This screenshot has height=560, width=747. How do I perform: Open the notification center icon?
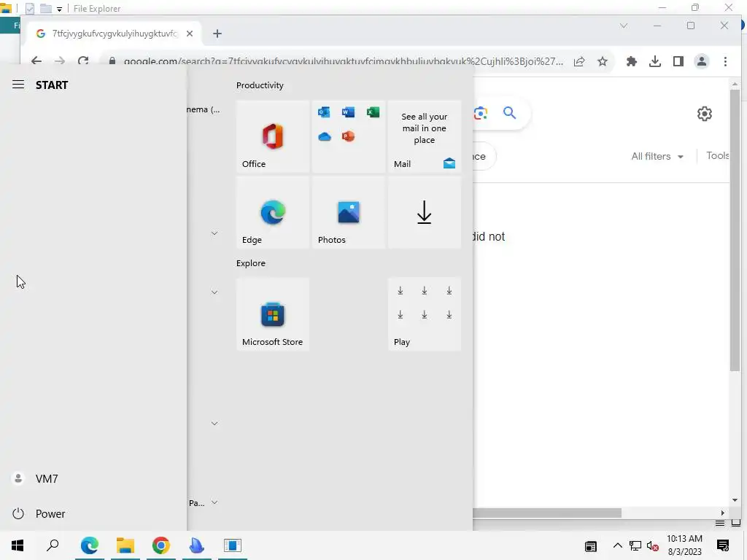(723, 545)
